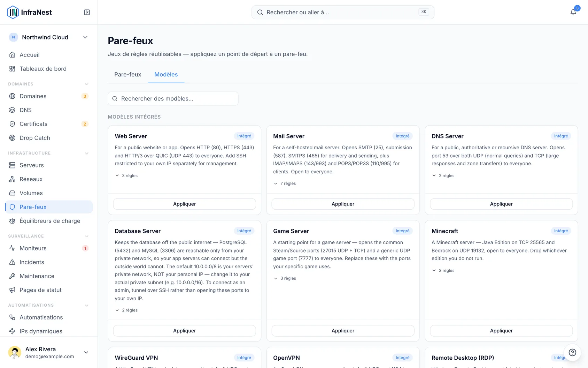Open the Certificats page
This screenshot has width=588, height=368.
pos(49,124)
